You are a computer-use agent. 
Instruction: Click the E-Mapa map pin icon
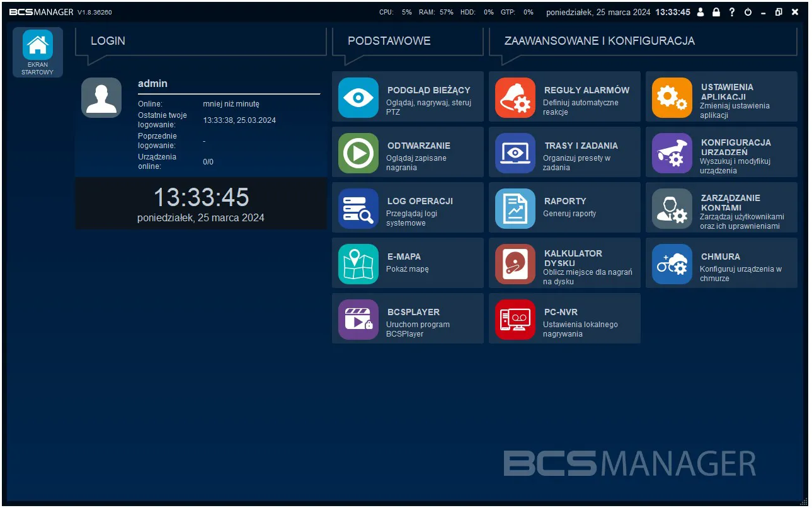pos(358,264)
